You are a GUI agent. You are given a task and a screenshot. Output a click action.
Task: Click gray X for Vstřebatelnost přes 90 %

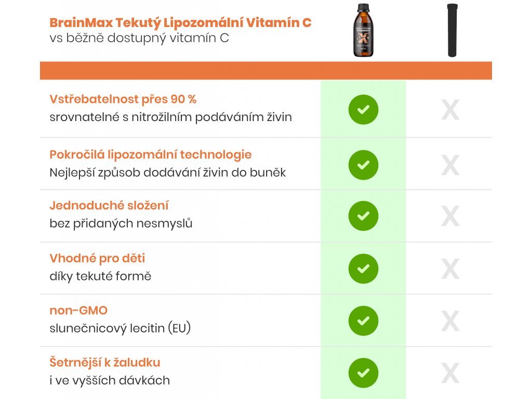coord(450,111)
